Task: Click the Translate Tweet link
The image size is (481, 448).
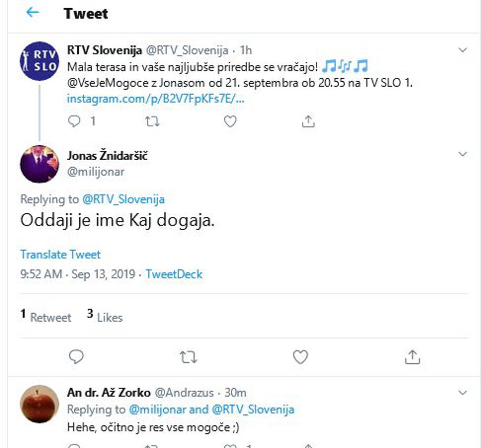Action: coord(60,254)
